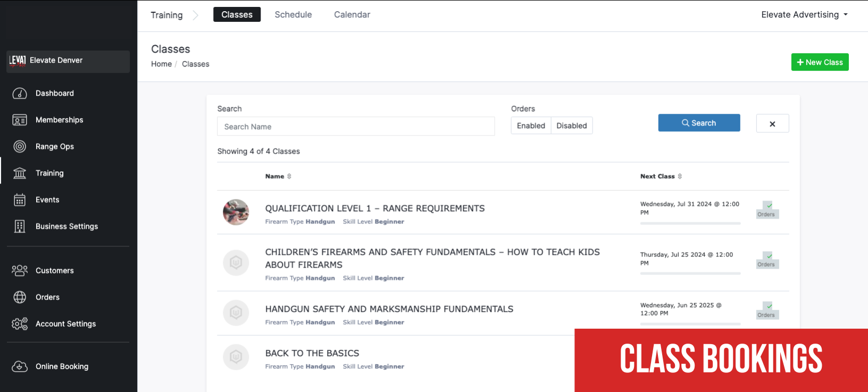Expand the Elevate Advertising account dropdown
Viewport: 868px width, 392px height.
pyautogui.click(x=804, y=15)
